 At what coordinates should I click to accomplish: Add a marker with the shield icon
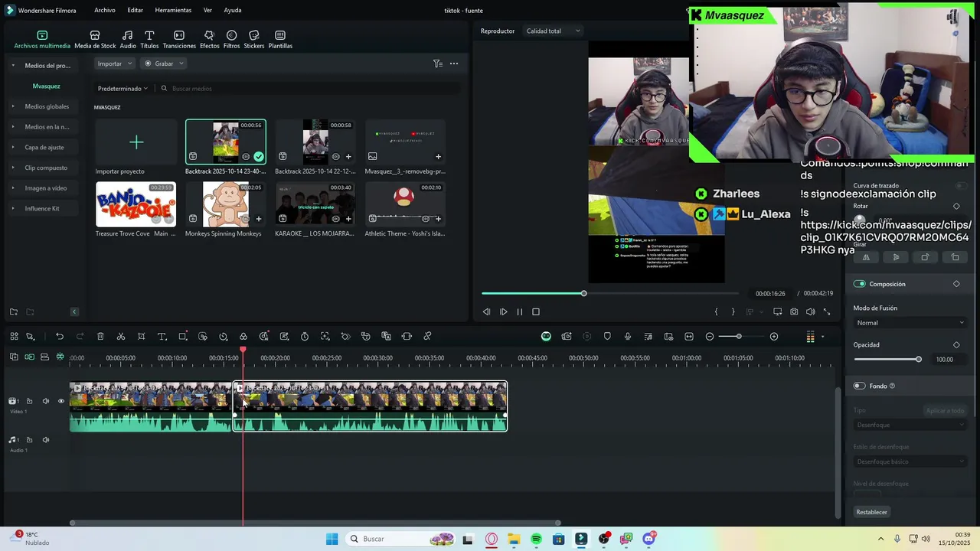607,337
